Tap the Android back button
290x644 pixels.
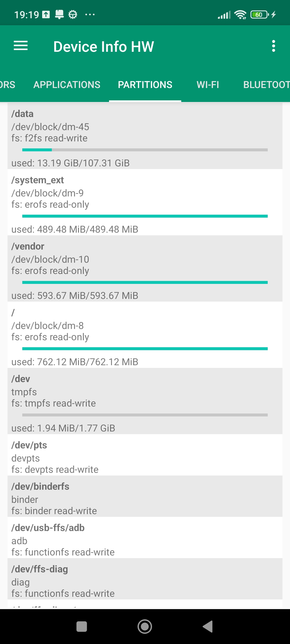(208, 627)
